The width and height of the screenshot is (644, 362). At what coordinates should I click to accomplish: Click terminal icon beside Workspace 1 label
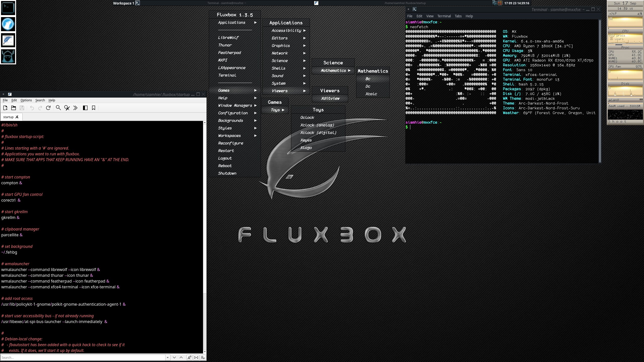click(138, 3)
